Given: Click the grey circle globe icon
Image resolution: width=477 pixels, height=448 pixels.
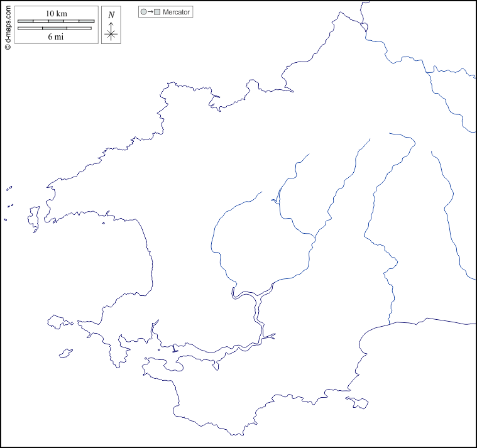Looking at the screenshot, I should coord(143,12).
